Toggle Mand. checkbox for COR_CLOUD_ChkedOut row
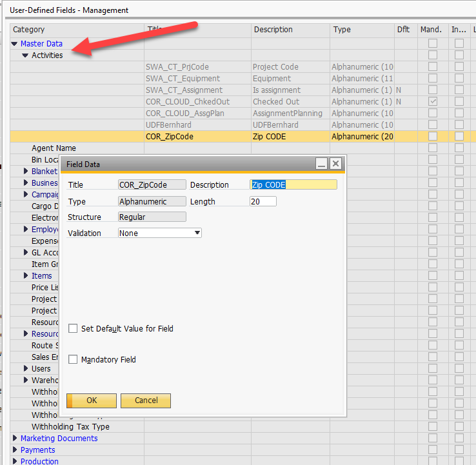This screenshot has width=476, height=465. [433, 101]
